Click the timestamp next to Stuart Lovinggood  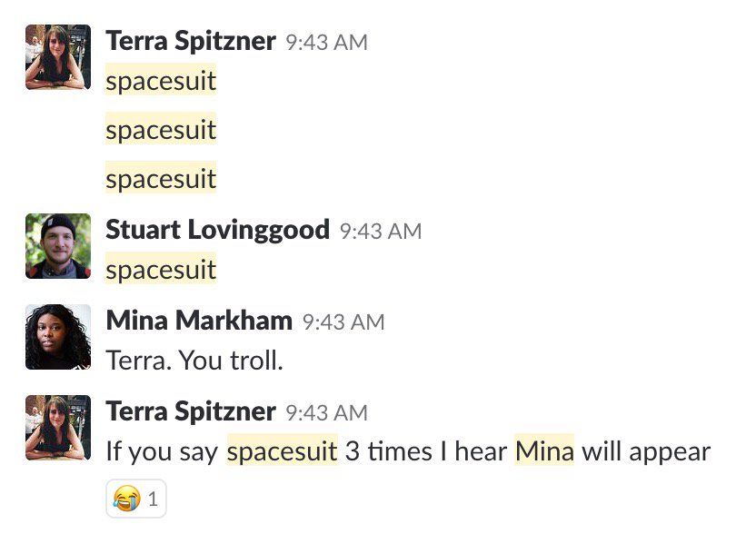(x=381, y=232)
